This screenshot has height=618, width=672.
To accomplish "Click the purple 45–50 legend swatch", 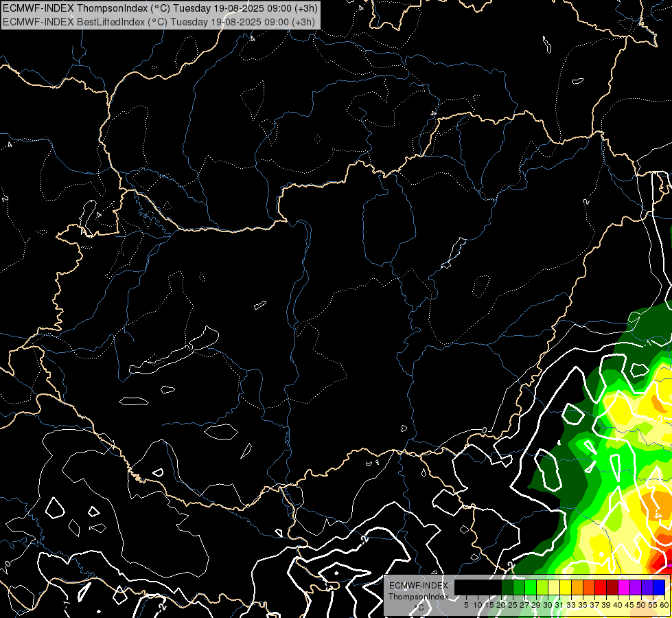I will 636,588.
